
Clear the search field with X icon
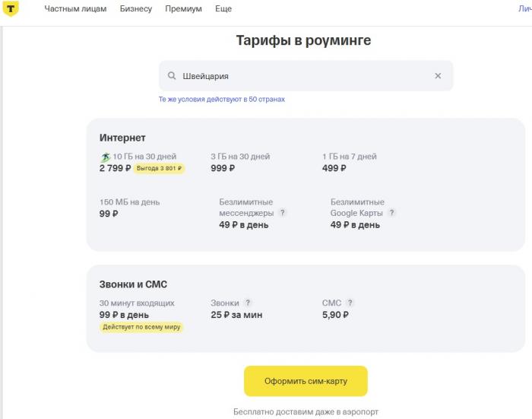(x=438, y=76)
